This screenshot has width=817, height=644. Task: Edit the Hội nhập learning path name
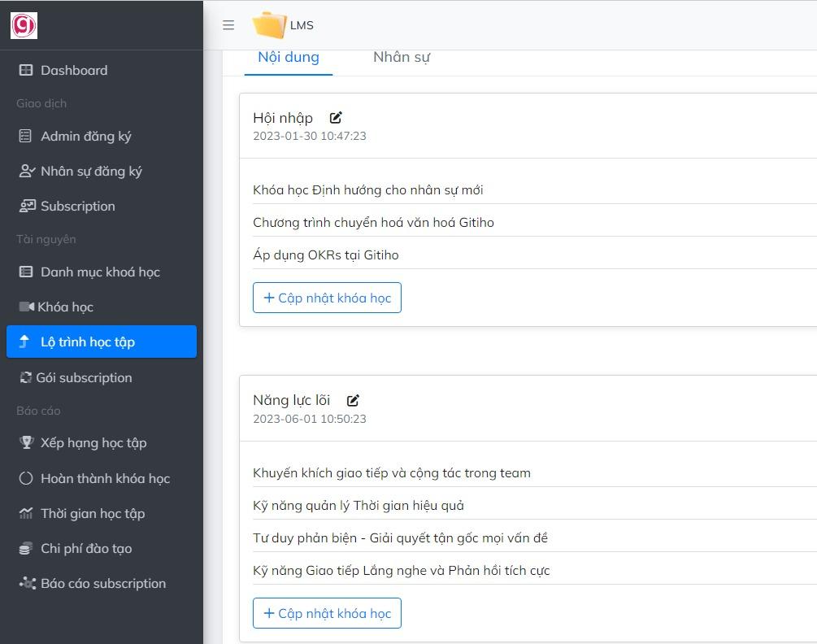point(335,117)
